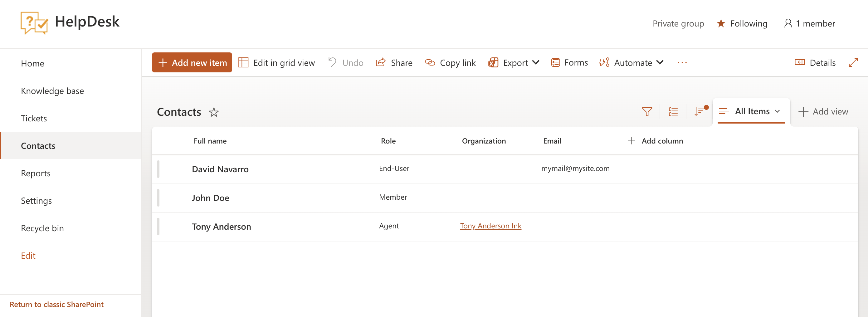Open the Tony Anderson Ink link
The height and width of the screenshot is (317, 868).
pos(490,226)
